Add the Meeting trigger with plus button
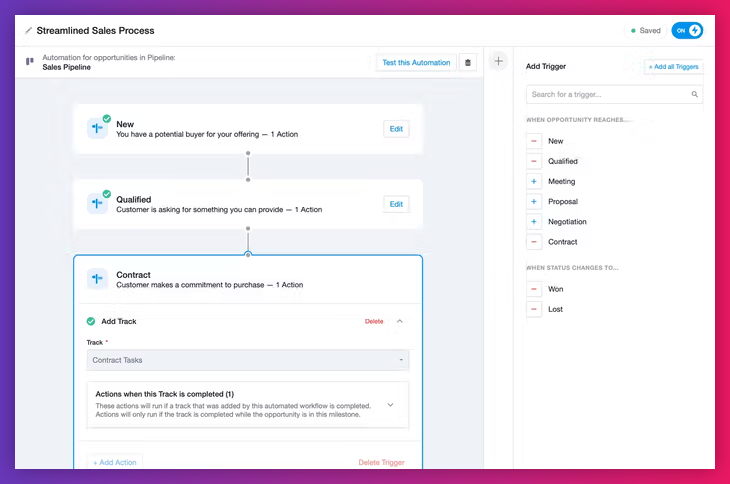 click(534, 182)
